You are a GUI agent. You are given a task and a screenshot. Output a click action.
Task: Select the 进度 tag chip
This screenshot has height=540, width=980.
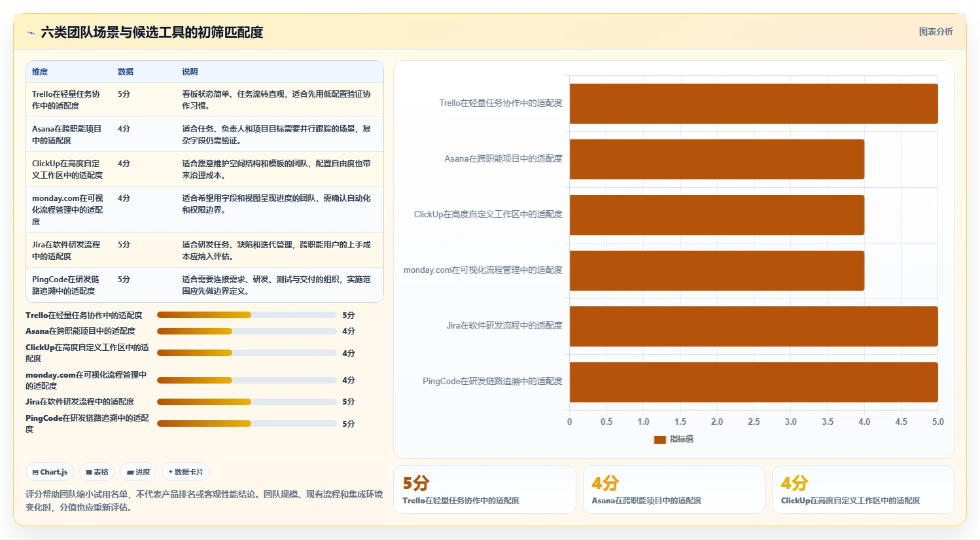click(138, 472)
